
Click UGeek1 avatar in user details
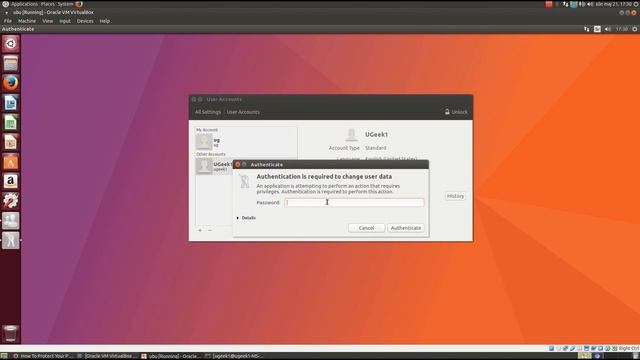tap(351, 134)
